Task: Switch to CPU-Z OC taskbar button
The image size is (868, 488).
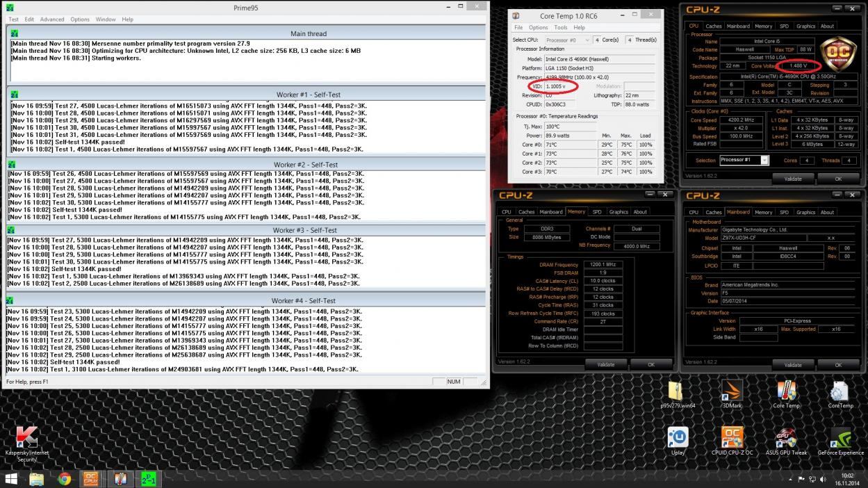Action: 92,479
